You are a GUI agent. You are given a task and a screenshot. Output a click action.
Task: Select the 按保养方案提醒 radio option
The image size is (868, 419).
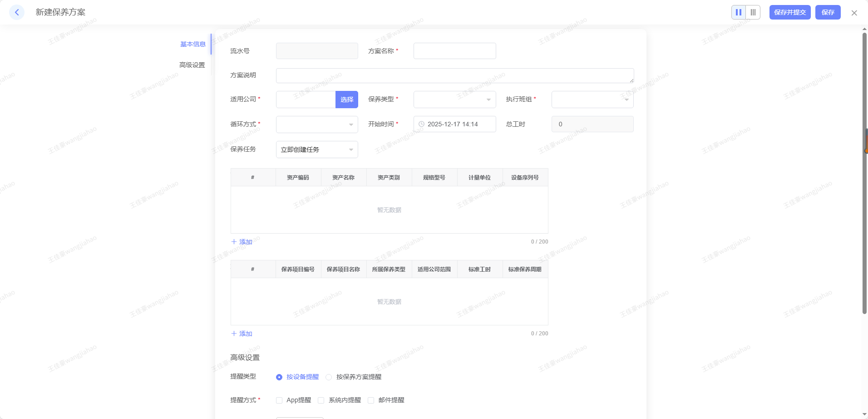329,377
